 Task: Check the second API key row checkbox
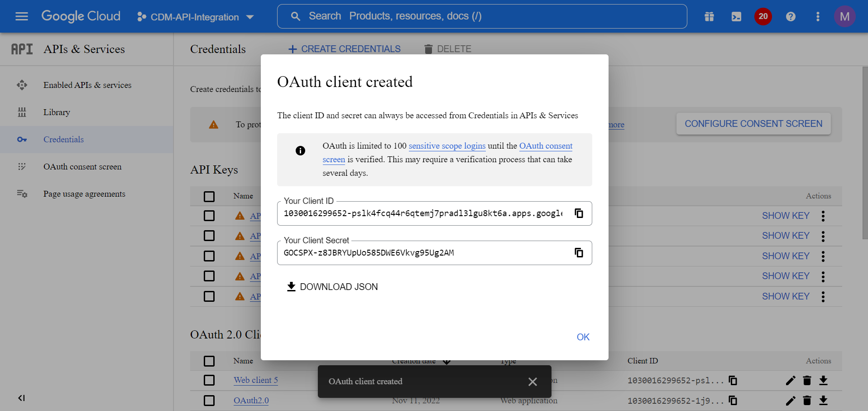209,236
